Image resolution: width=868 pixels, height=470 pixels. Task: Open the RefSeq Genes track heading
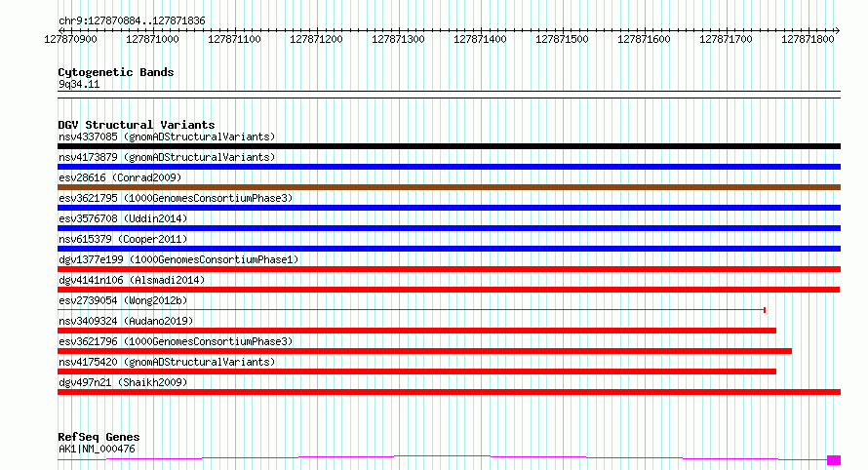99,437
